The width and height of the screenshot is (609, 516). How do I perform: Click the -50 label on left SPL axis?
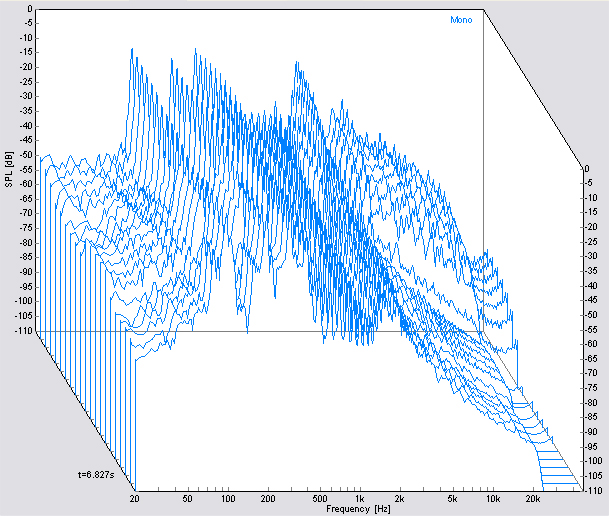(x=26, y=155)
